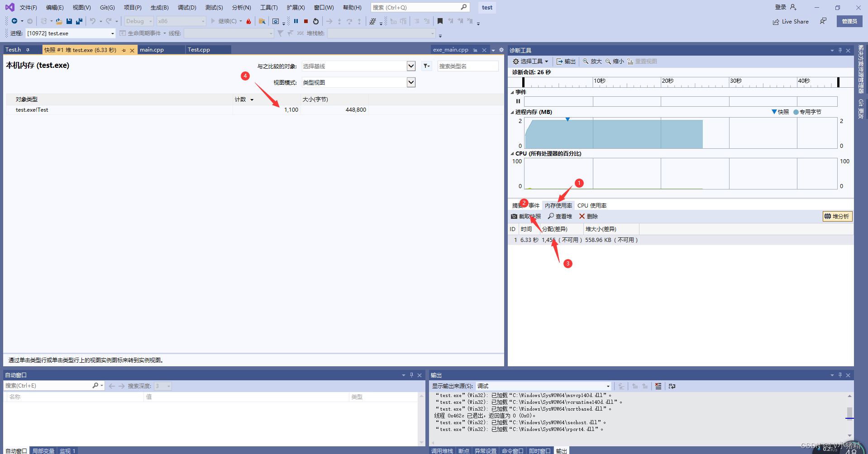Click the Navigate Backward arrow icon
Screen dimensions: 868x454
tap(14, 21)
